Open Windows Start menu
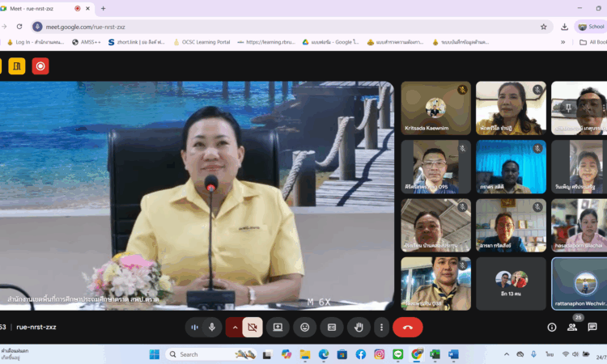The image size is (607, 364). tap(154, 354)
